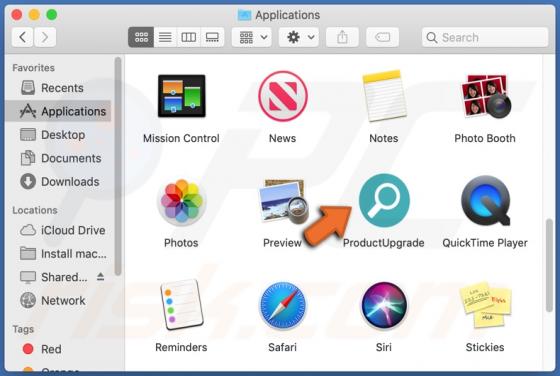Open the Preview app icon
The width and height of the screenshot is (560, 376).
[283, 201]
